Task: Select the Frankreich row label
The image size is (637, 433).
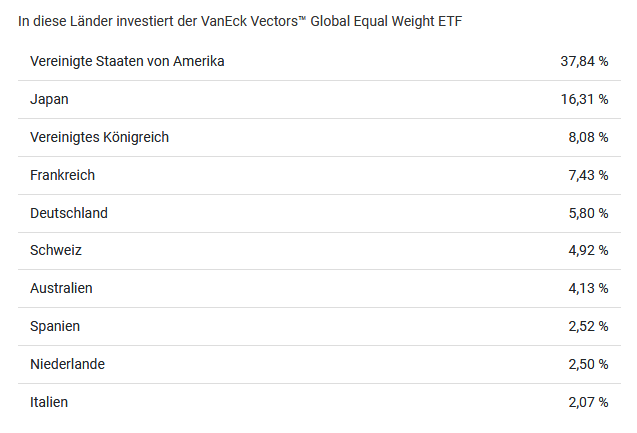Action: 63,175
